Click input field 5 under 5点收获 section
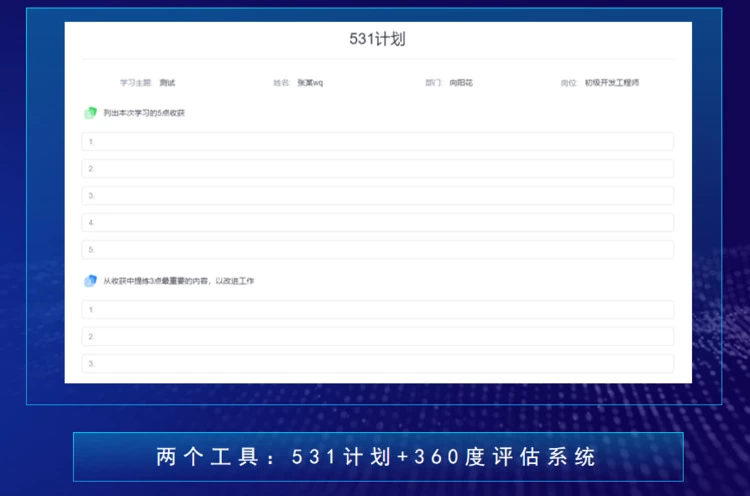Screen dimensions: 750x496 coord(377,250)
